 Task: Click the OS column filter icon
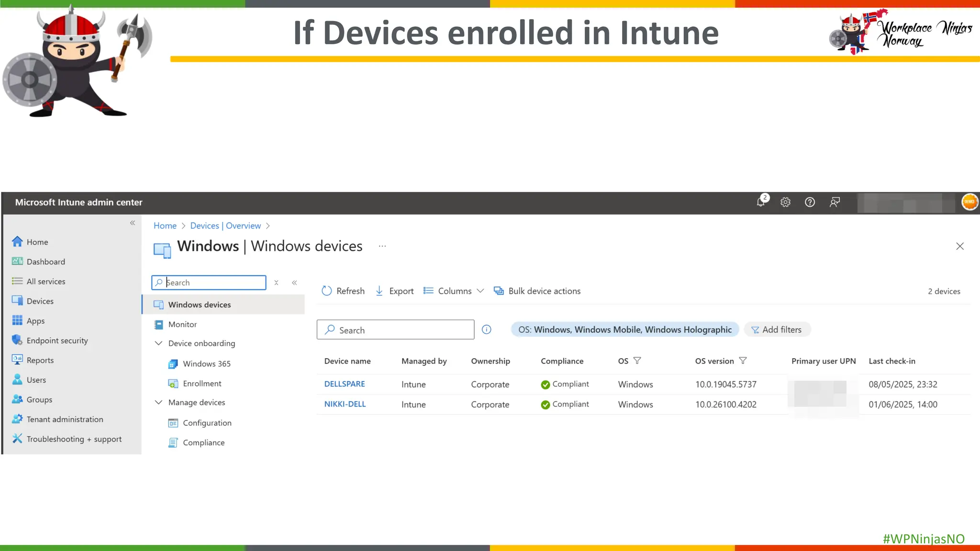(x=637, y=361)
